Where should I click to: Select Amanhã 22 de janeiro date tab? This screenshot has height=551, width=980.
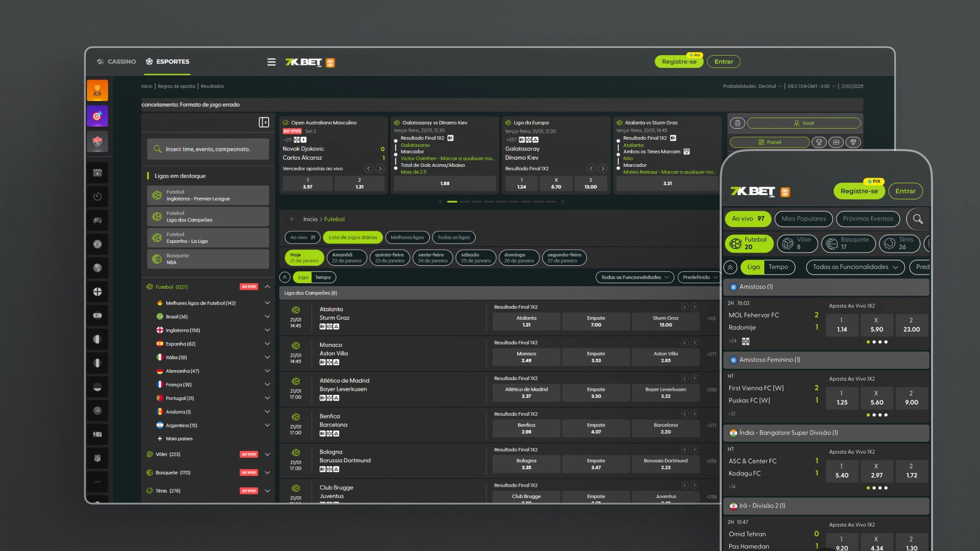click(x=347, y=258)
